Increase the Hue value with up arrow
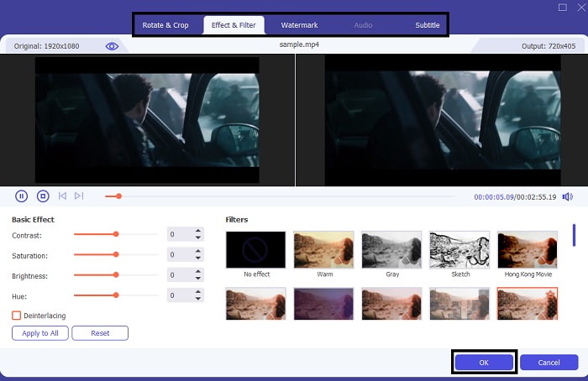 (198, 292)
